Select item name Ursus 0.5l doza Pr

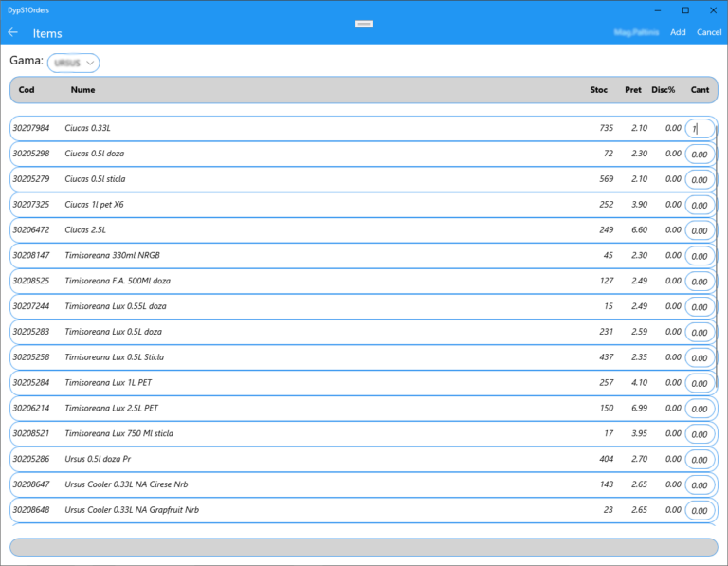98,459
